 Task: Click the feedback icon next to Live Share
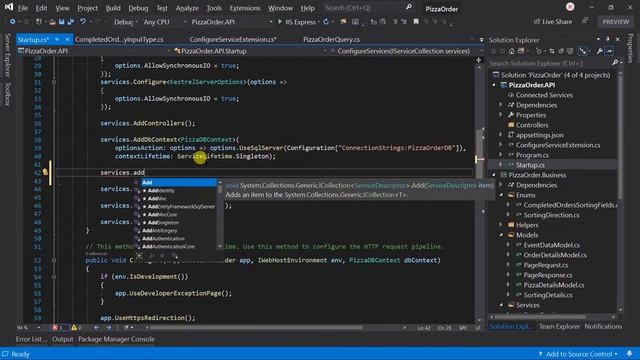coord(585,21)
